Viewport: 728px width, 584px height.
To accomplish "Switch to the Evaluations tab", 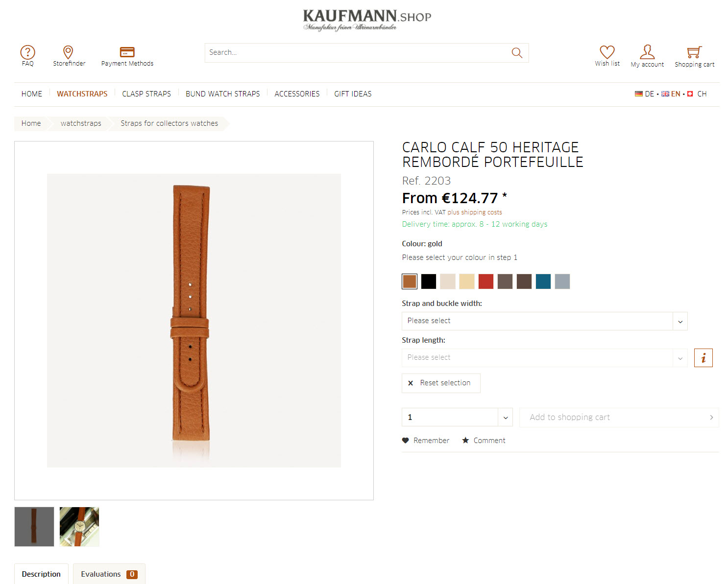I will click(x=109, y=574).
